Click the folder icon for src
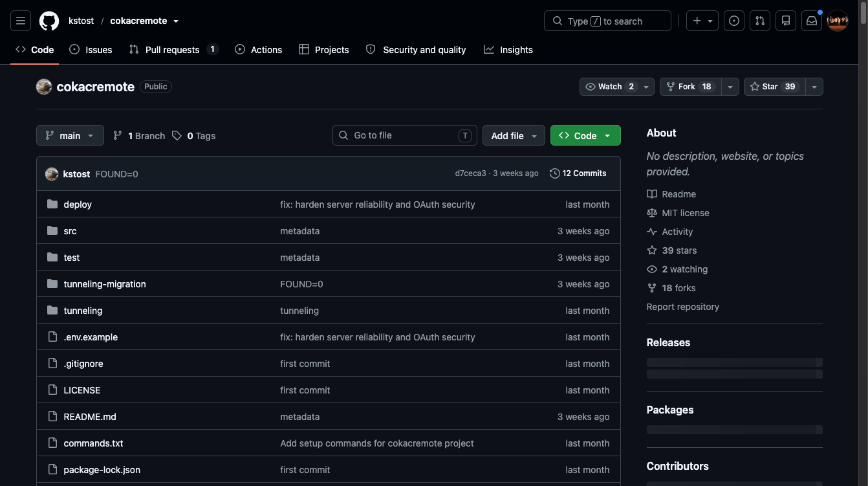The height and width of the screenshot is (486, 868). [x=52, y=231]
